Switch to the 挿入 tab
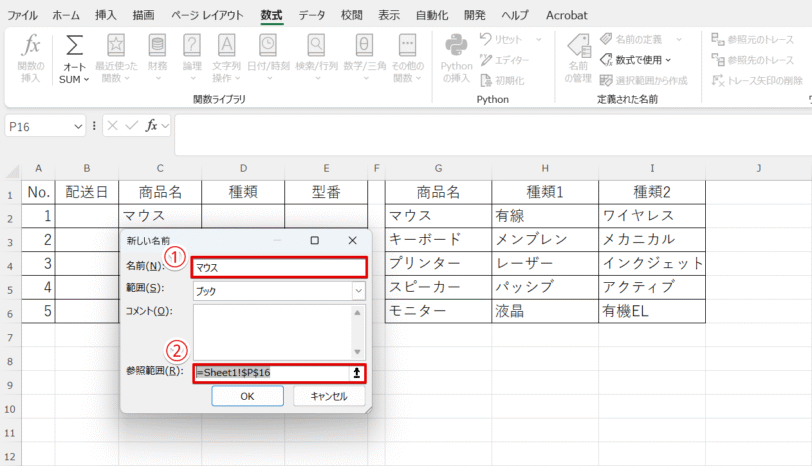Screen dimensions: 812x466 click(x=106, y=15)
